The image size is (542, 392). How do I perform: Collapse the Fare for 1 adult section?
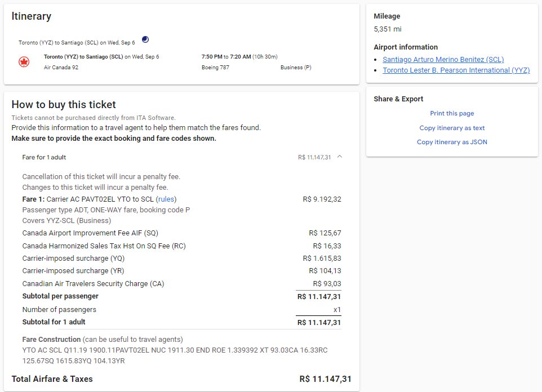[340, 157]
